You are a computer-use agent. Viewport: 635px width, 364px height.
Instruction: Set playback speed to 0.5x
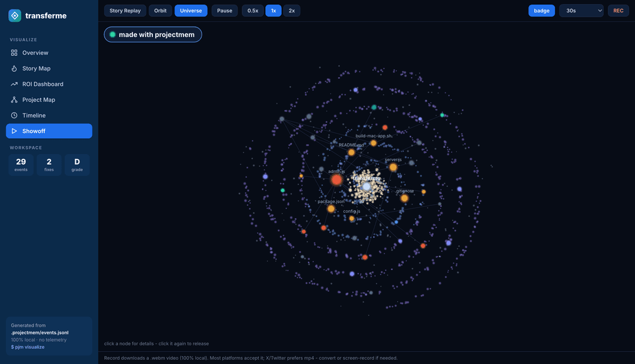(x=253, y=11)
